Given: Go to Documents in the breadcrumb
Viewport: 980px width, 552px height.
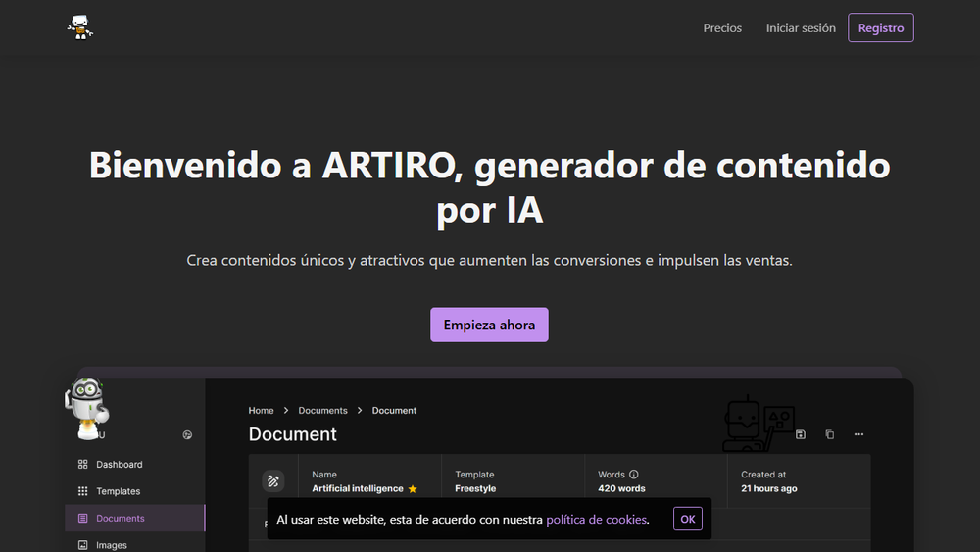Looking at the screenshot, I should tap(322, 411).
